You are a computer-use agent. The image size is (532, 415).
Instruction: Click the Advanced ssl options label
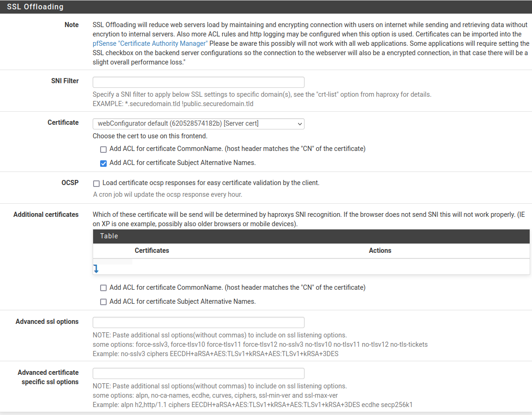tap(47, 322)
